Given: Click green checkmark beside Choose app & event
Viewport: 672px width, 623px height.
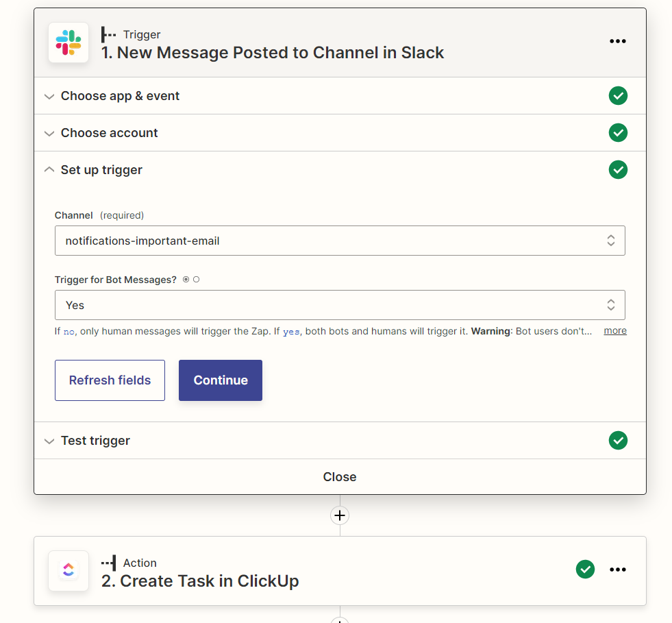Looking at the screenshot, I should point(618,96).
